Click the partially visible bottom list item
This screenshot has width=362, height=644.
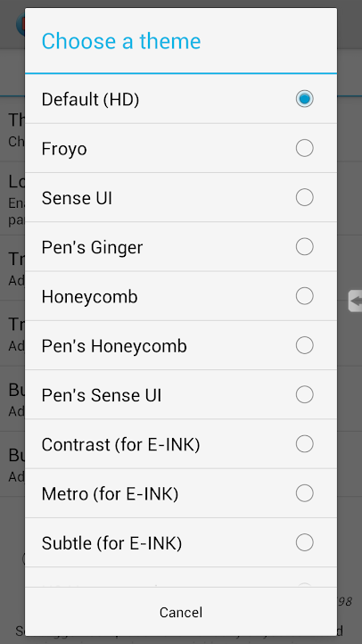click(181, 577)
